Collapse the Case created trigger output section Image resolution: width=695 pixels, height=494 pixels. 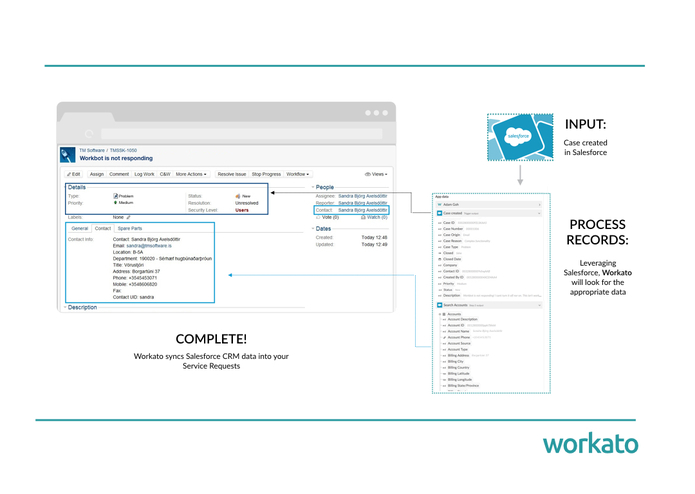539,213
